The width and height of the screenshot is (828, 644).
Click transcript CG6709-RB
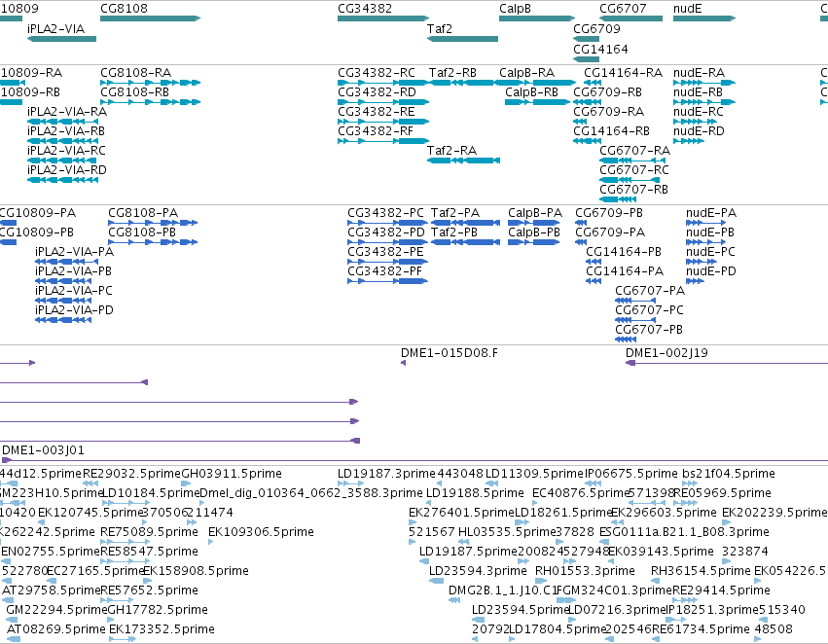tap(608, 91)
